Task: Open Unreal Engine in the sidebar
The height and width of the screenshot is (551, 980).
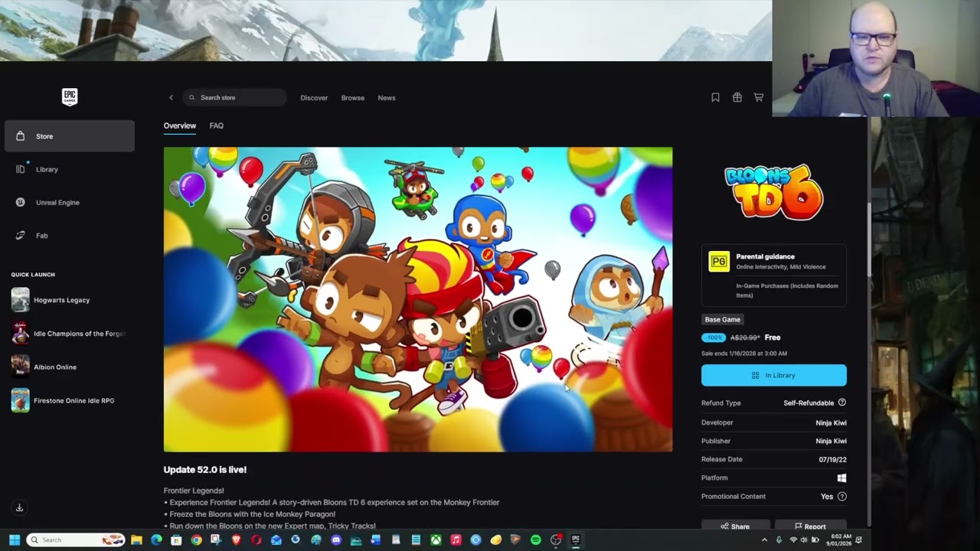Action: tap(69, 202)
